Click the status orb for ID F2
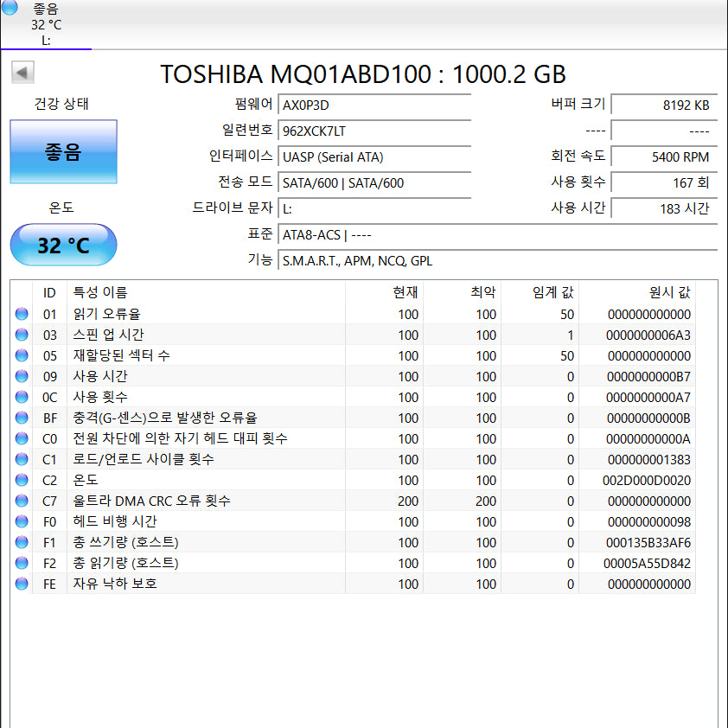Image resolution: width=728 pixels, height=728 pixels. pyautogui.click(x=22, y=563)
